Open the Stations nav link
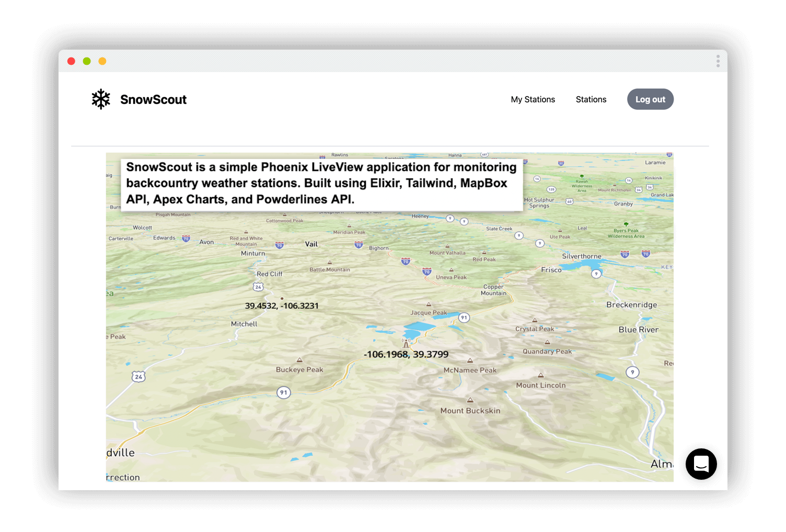 point(591,99)
